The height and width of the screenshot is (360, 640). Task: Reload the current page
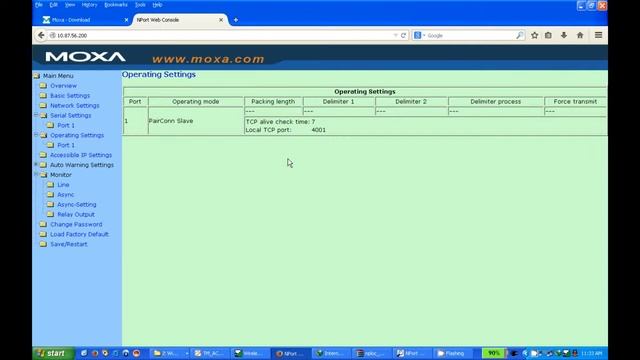click(x=403, y=36)
